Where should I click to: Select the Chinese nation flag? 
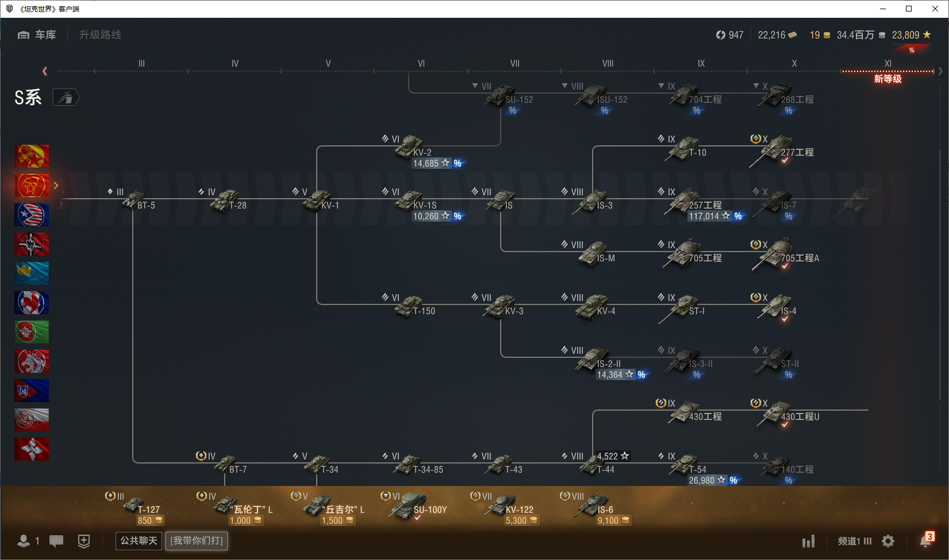(x=32, y=156)
